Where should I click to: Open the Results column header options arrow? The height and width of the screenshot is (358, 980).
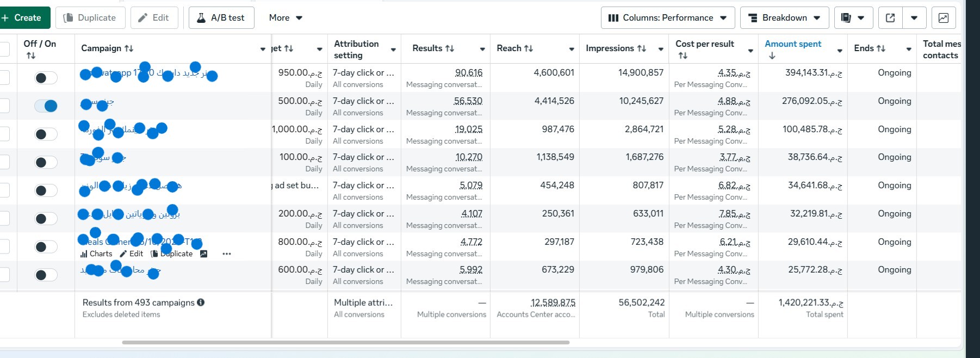coord(482,50)
